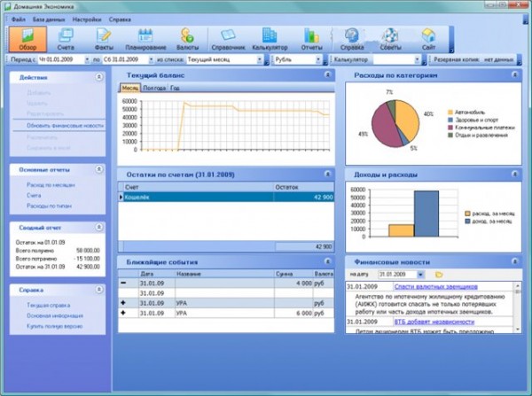This screenshot has height=396, width=532.
Task: Open Текущая справка link
Action: tap(49, 305)
